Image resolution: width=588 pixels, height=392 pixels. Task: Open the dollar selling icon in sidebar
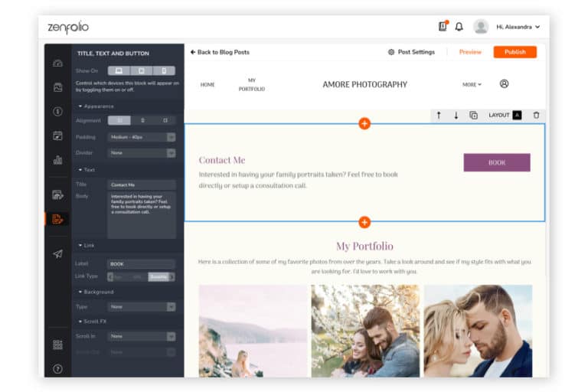[57, 112]
